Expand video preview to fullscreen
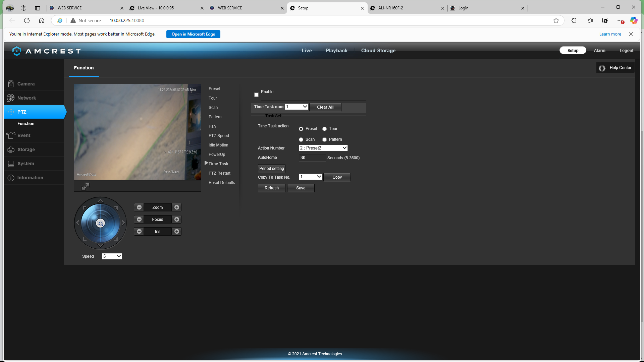Image resolution: width=644 pixels, height=362 pixels. tap(86, 187)
